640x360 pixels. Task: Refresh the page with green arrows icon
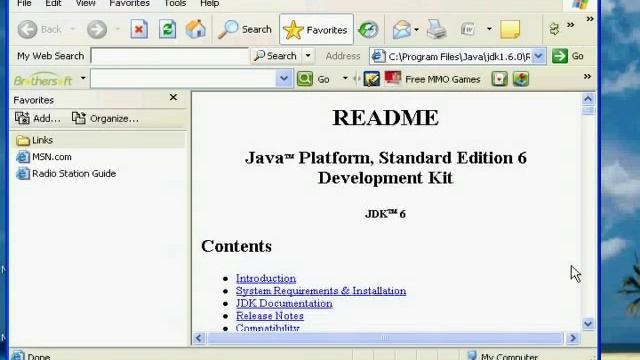(x=167, y=29)
